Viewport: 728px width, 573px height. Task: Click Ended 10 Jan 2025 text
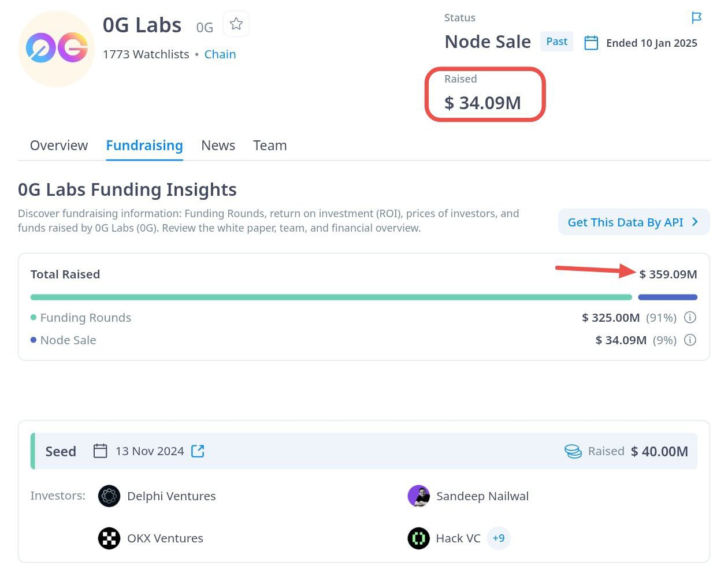(x=652, y=43)
